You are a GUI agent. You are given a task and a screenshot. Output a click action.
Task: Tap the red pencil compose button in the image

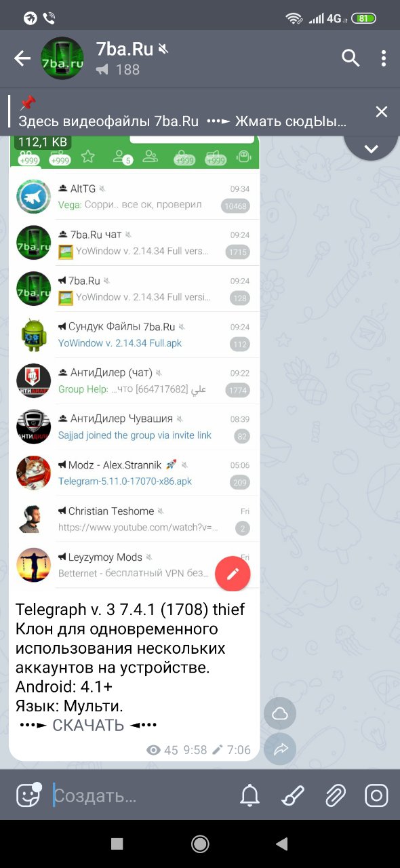[x=233, y=574]
